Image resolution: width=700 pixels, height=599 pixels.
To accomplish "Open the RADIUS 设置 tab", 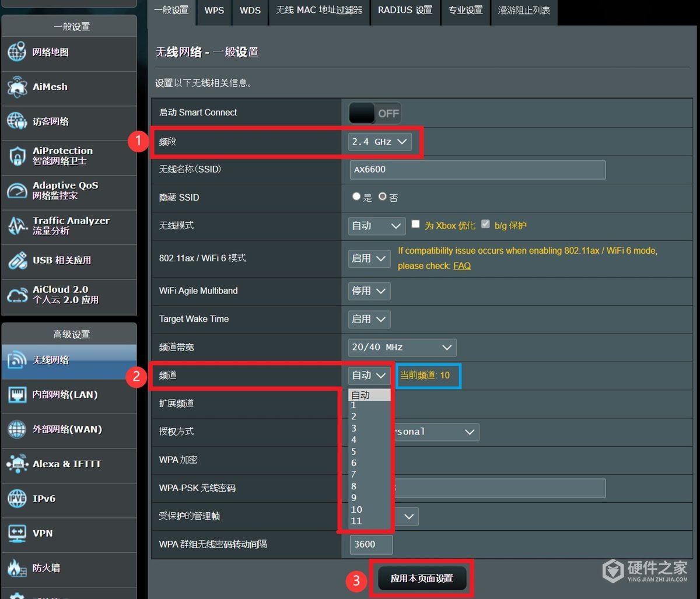I will (405, 10).
